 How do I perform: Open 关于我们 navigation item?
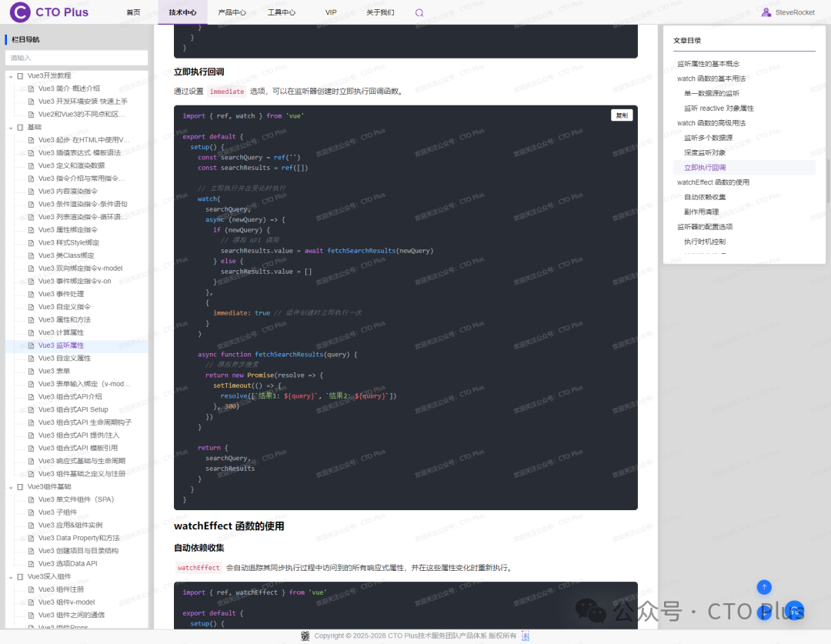click(381, 12)
